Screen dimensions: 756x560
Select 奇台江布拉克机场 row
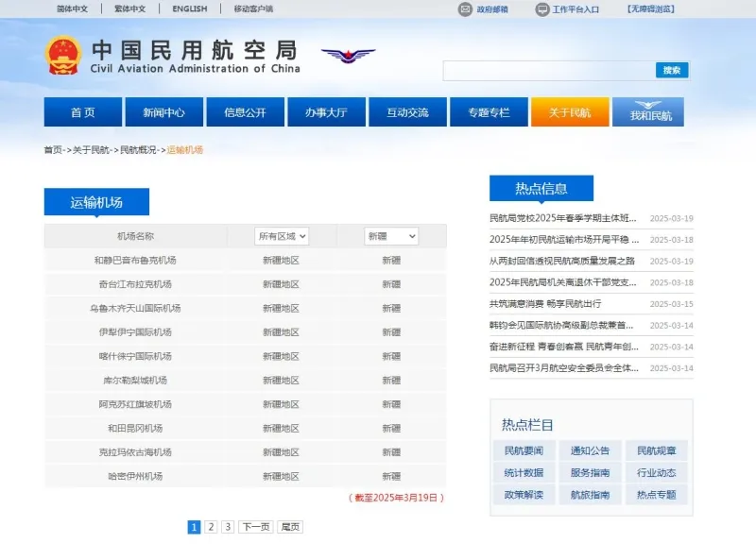point(245,284)
